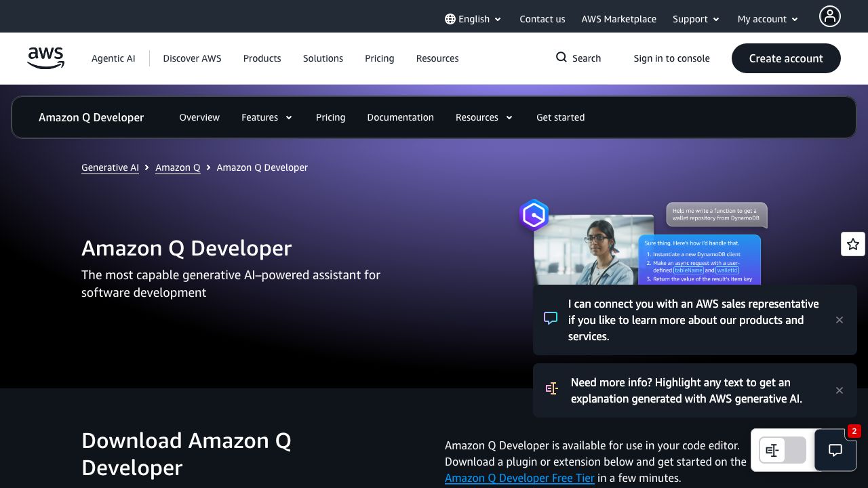Click the Amazon Q Developer hero heading
The image size is (868, 488).
point(186,248)
